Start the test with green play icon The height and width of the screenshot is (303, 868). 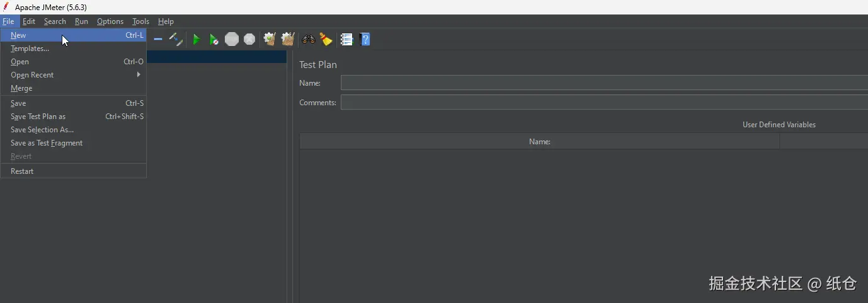point(196,39)
